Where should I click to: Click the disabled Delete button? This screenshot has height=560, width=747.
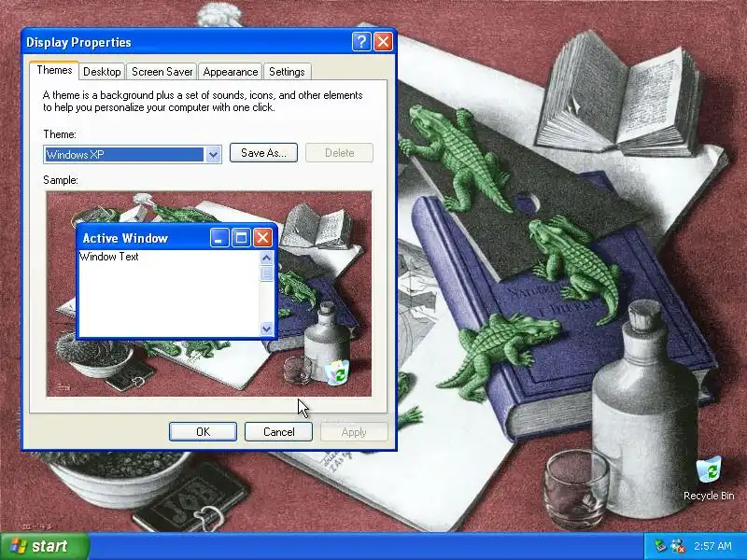[x=339, y=153]
